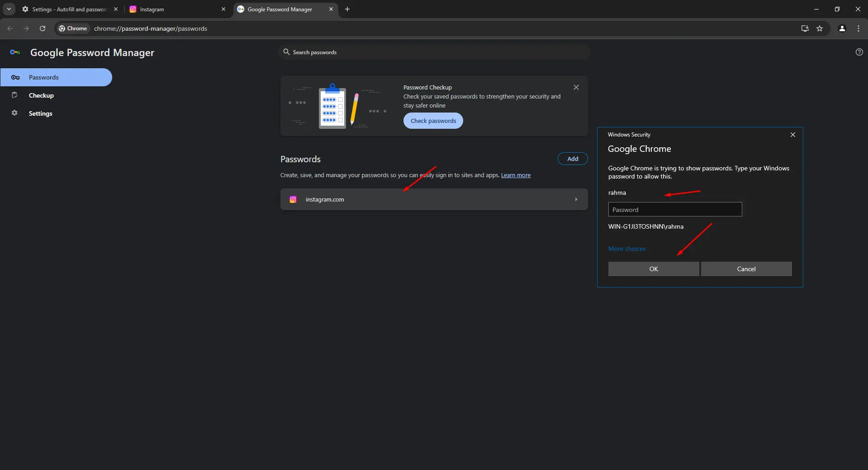This screenshot has width=868, height=470.
Task: Click the Check passwords button
Action: point(433,121)
